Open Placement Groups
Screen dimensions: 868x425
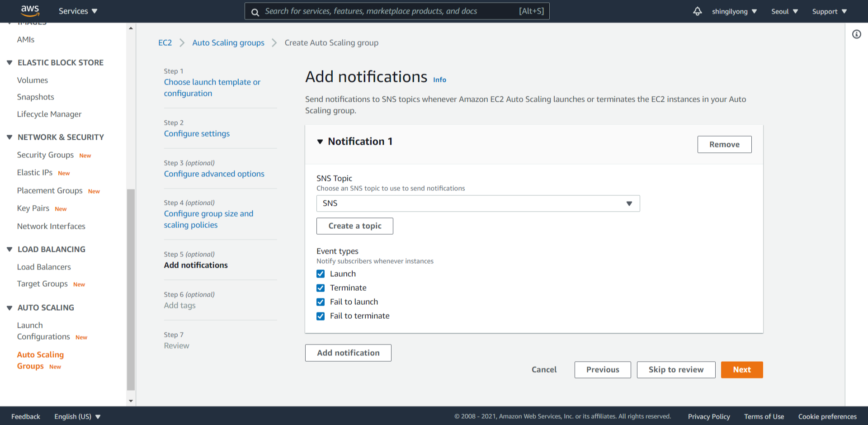(x=50, y=191)
